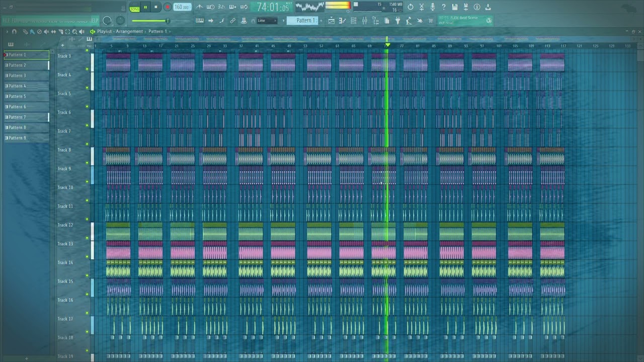The width and height of the screenshot is (644, 362).
Task: Open the Line snap dropdown
Action: tap(267, 21)
